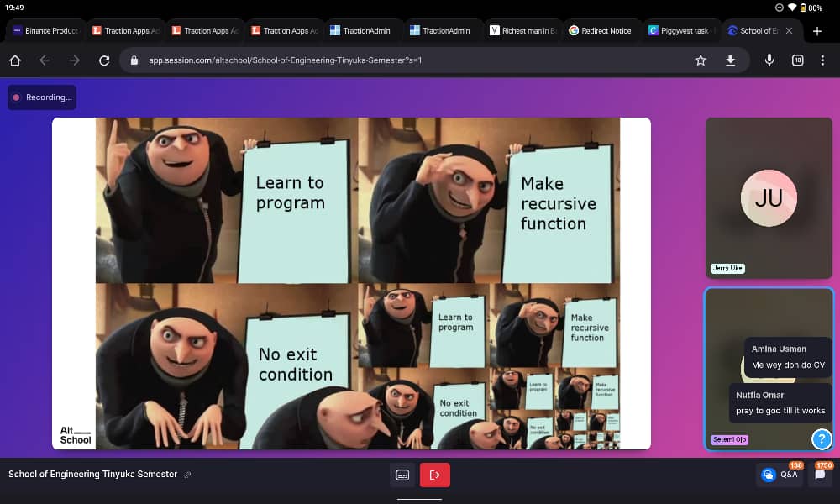This screenshot has height=504, width=840.
Task: Click the Jerry Uke name label
Action: [727, 268]
